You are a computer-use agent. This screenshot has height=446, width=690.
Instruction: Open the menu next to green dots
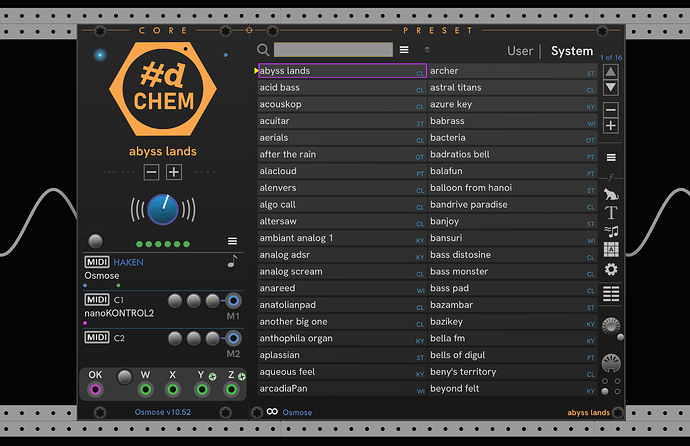tap(232, 241)
